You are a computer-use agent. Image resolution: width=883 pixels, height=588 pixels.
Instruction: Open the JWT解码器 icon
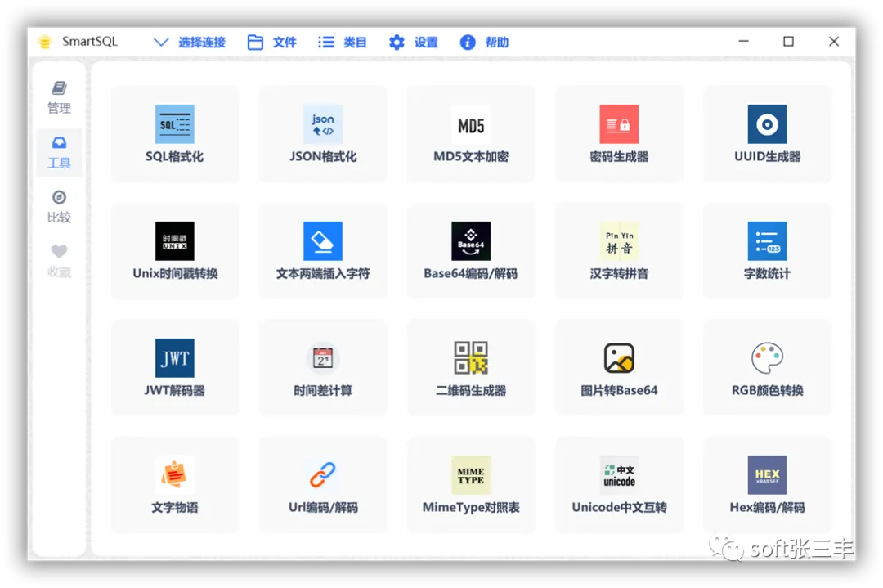click(x=175, y=357)
